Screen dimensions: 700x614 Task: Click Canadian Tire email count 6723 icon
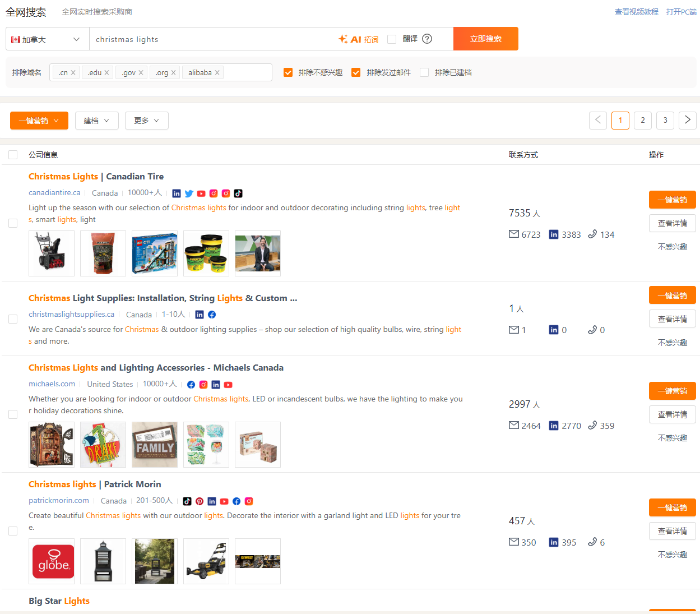pos(514,234)
